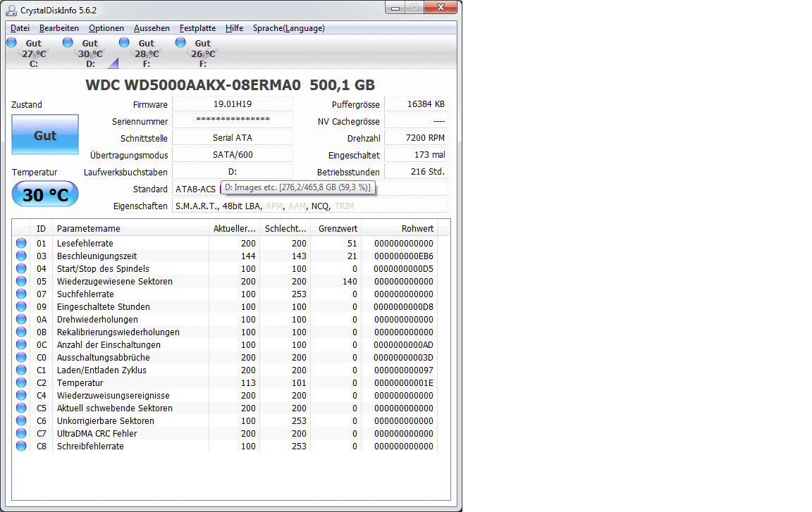Open the Datei menu
The width and height of the screenshot is (812, 512).
[20, 28]
